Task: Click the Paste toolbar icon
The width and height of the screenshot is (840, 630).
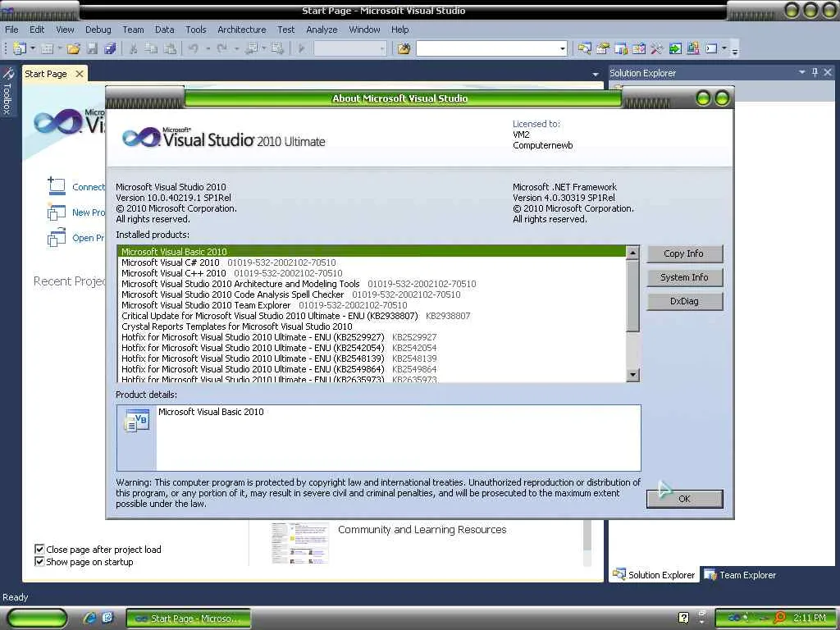Action: click(x=170, y=48)
